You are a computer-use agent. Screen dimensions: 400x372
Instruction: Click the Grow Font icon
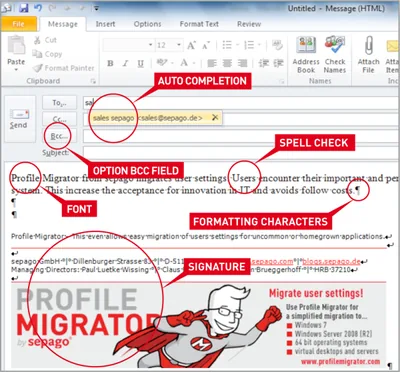tap(191, 45)
